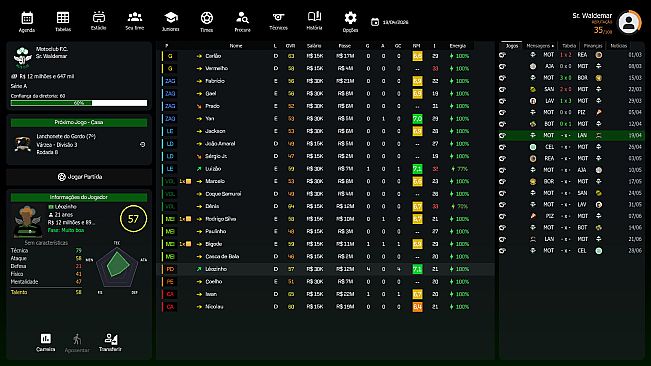Click the Nome column header
Viewport: 651px width, 366px height.
coord(236,46)
